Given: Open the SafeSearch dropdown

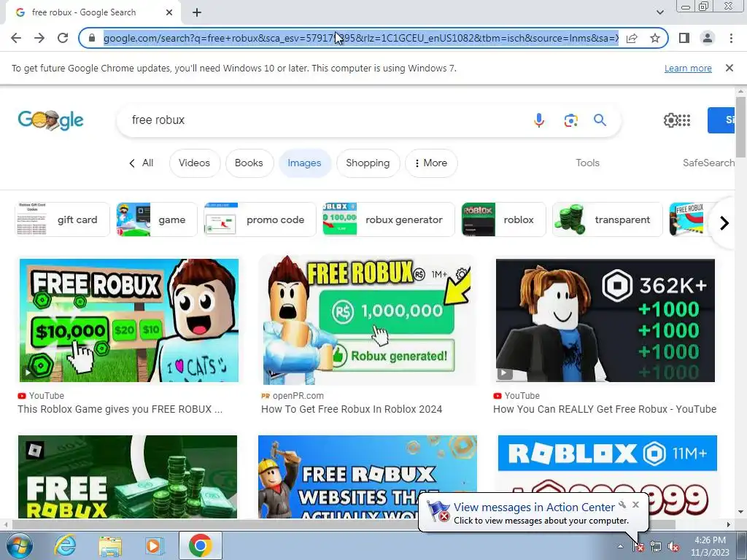Looking at the screenshot, I should click(x=708, y=163).
